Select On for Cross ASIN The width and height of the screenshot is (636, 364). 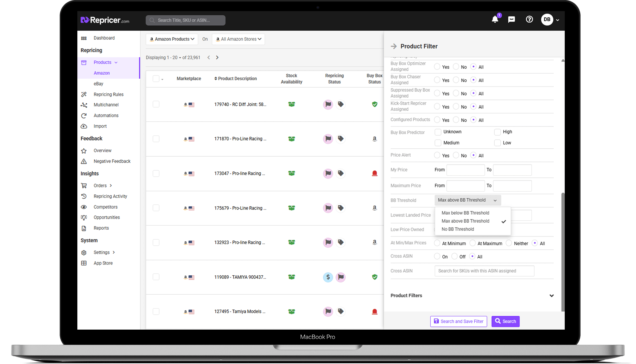coord(437,256)
